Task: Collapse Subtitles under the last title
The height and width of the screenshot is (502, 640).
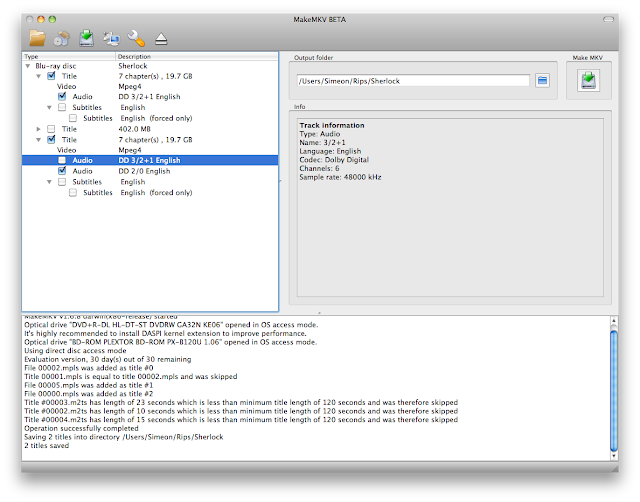Action: (x=49, y=182)
